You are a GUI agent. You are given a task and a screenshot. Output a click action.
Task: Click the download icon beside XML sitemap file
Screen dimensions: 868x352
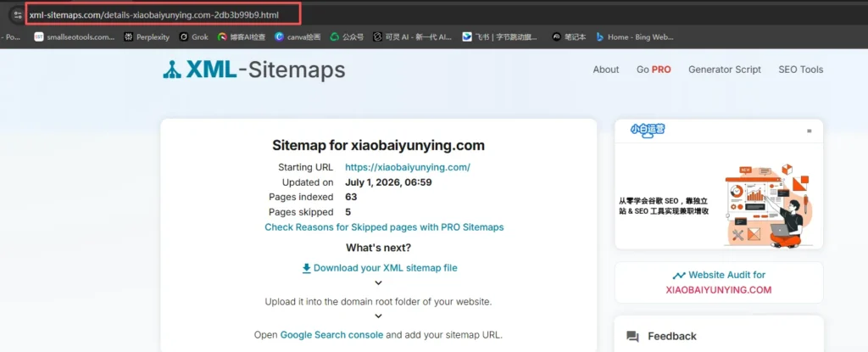tap(306, 268)
